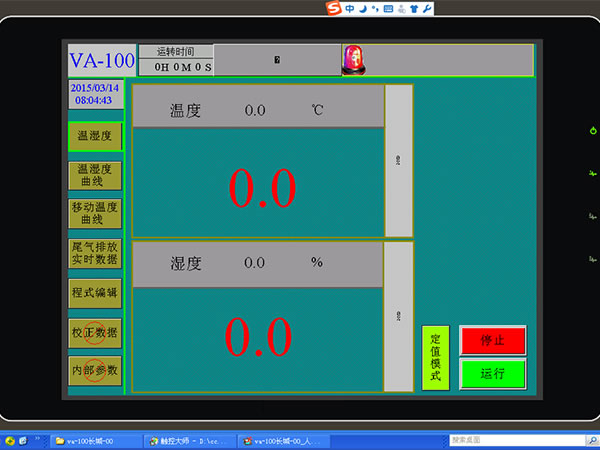Open the 程式编辑 program editor
The height and width of the screenshot is (450, 600).
point(95,293)
